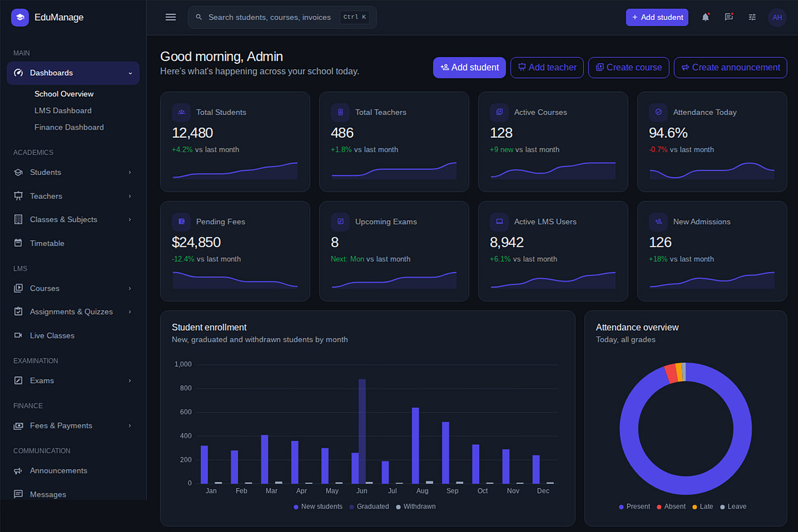This screenshot has width=798, height=532.
Task: Toggle Absent segment in attendance legend
Action: (x=671, y=507)
